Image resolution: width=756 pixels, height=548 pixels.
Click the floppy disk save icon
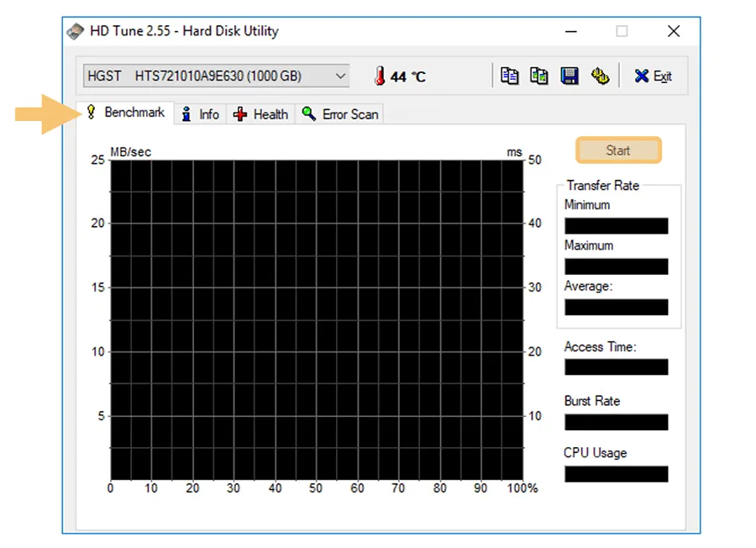570,76
